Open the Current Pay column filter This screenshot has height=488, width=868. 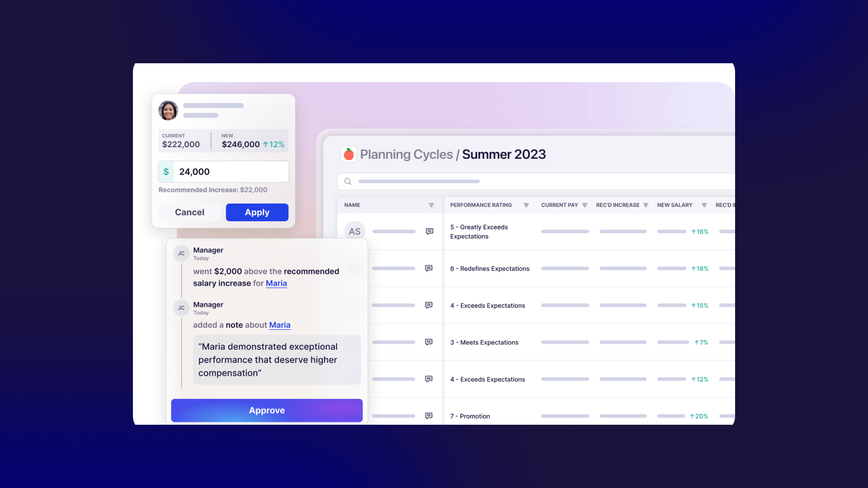point(585,205)
